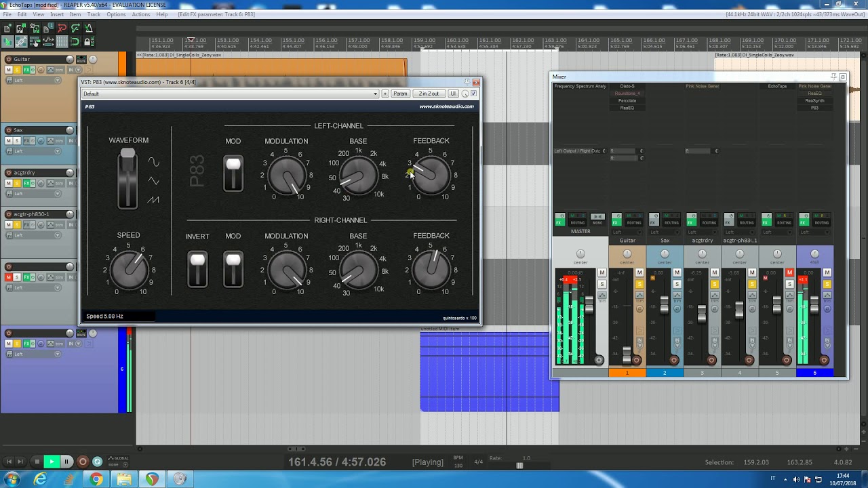This screenshot has width=868, height=488.
Task: Open Chrome from the Windows taskbar
Action: 96,479
